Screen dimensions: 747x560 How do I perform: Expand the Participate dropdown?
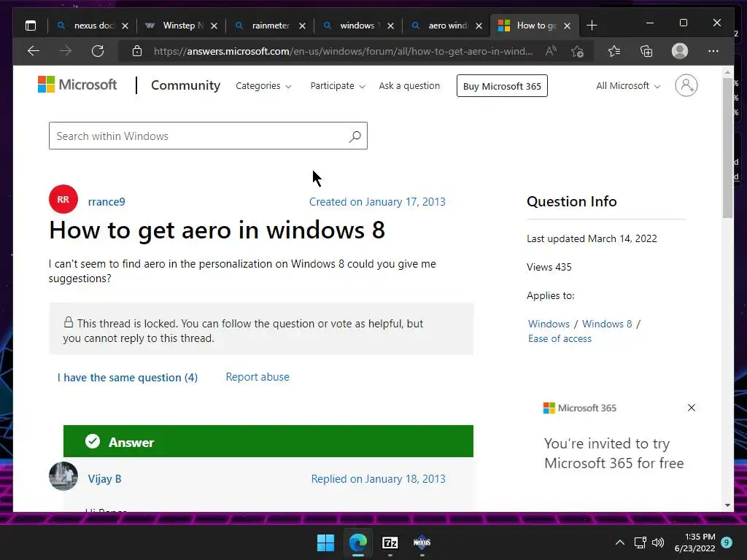338,86
